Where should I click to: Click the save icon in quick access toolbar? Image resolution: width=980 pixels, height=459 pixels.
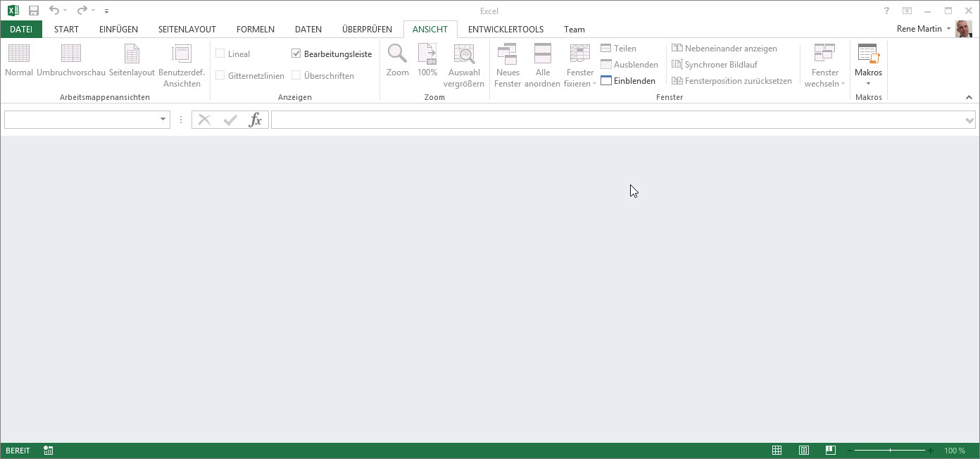(x=33, y=11)
